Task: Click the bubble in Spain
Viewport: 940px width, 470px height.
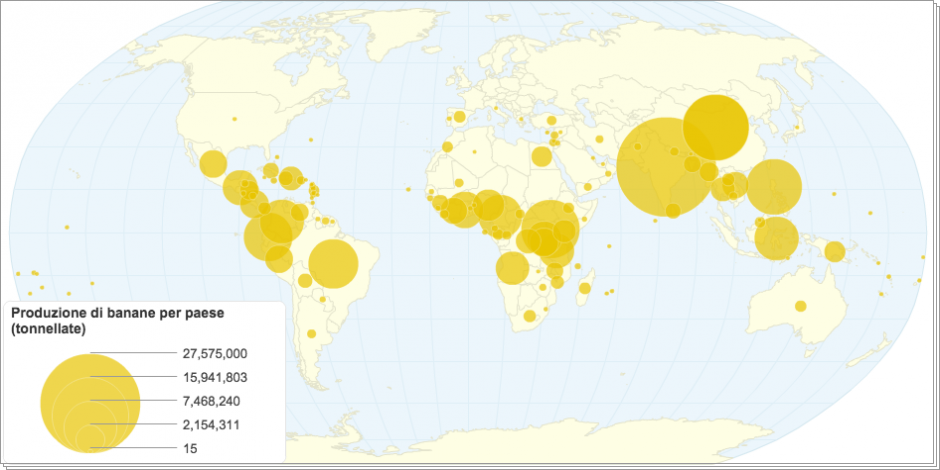Action: 459,117
